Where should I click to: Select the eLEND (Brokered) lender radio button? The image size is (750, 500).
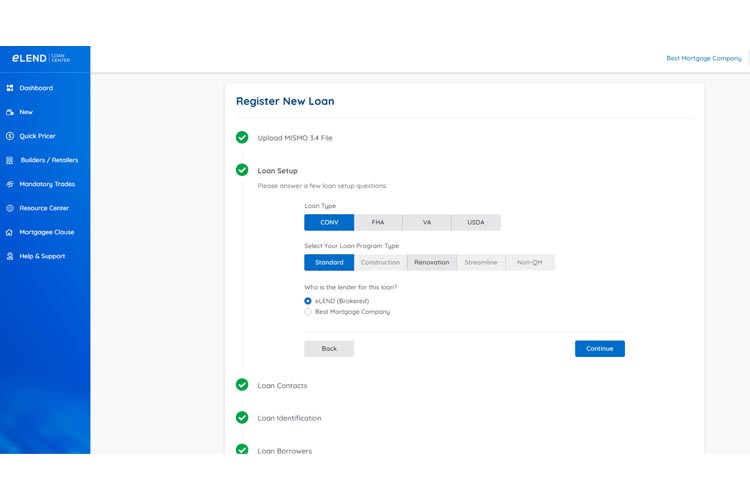tap(308, 301)
